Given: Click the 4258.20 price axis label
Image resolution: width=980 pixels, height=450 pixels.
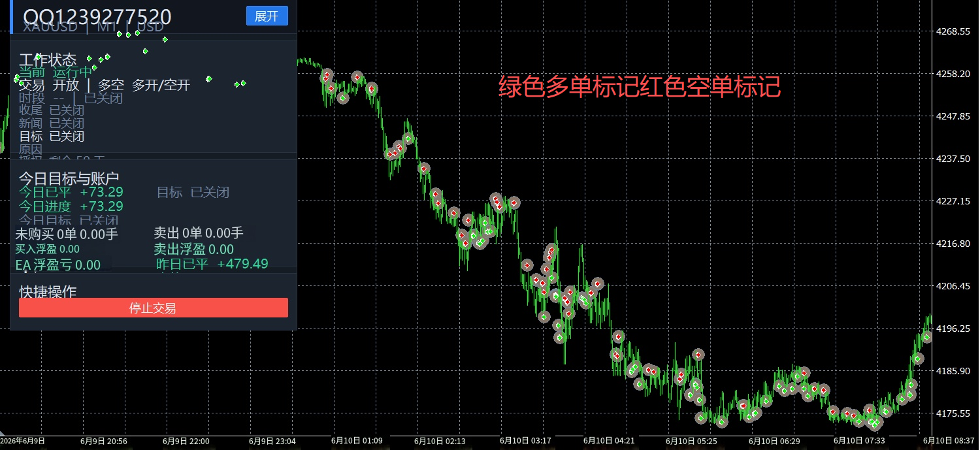Looking at the screenshot, I should click(955, 74).
